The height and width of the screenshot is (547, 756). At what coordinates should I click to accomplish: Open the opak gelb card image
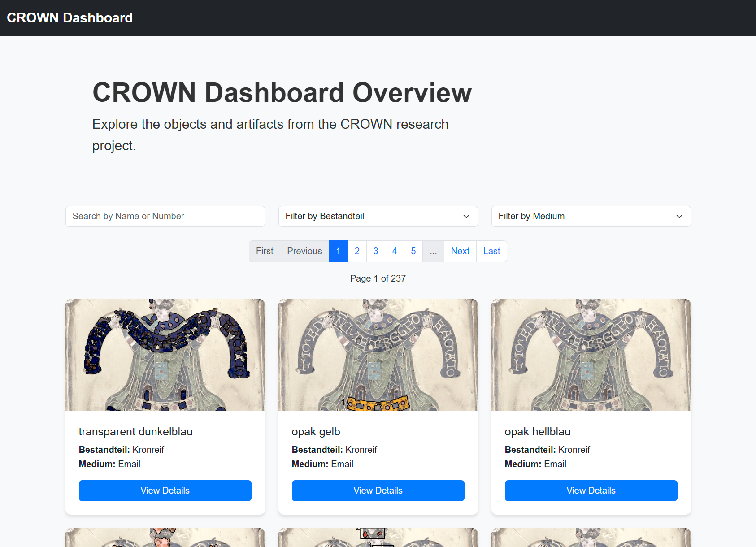pos(378,355)
